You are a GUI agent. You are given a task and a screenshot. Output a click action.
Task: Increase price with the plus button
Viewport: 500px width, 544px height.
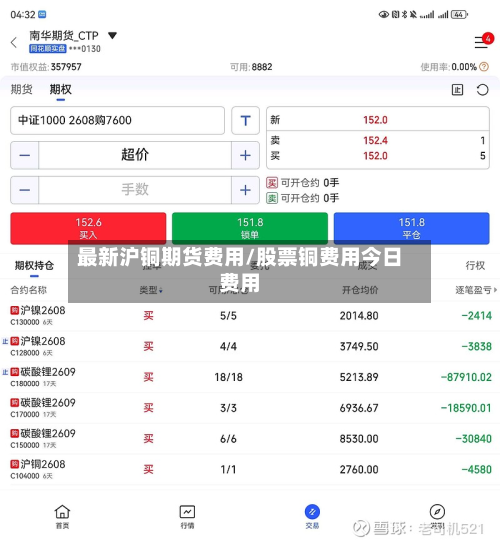tap(245, 155)
